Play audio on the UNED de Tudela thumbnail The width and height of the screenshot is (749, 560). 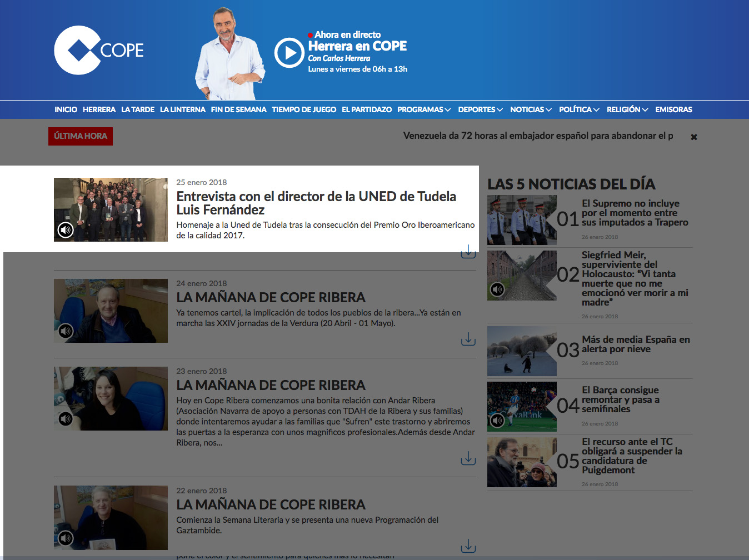66,229
